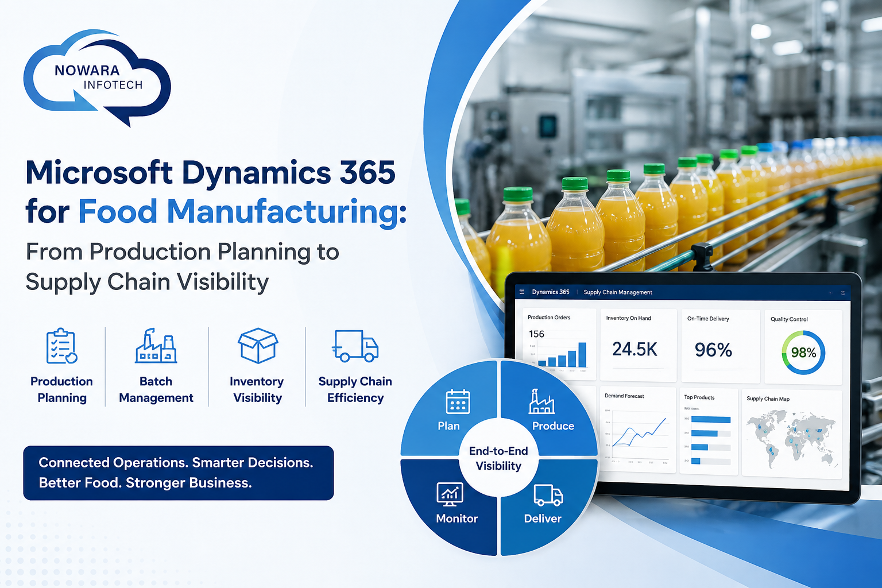Open the Supply Chain Map world map
This screenshot has height=588, width=882.
pyautogui.click(x=791, y=438)
